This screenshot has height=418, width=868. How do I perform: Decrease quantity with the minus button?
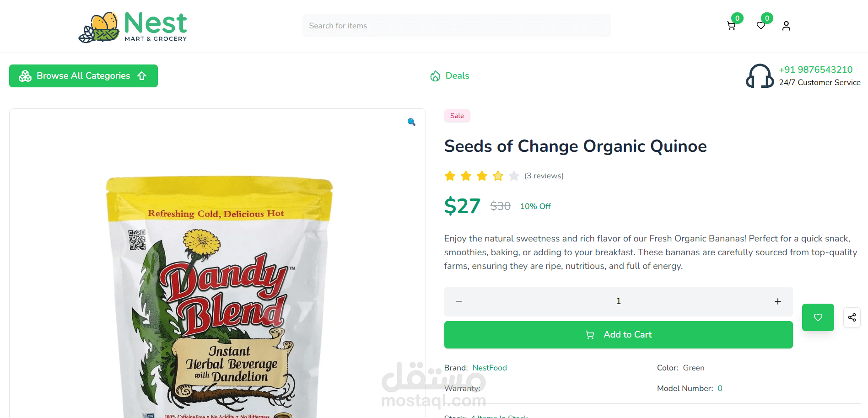click(459, 301)
